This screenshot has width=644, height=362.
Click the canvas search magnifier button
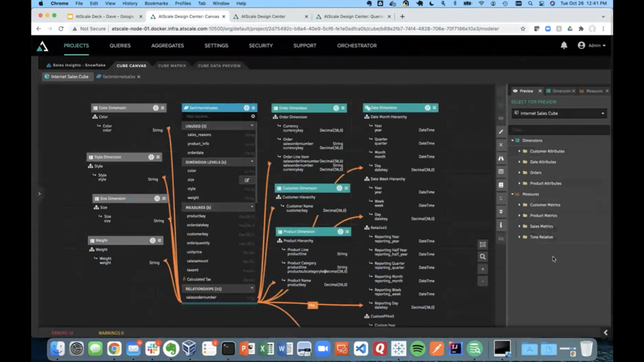click(482, 257)
